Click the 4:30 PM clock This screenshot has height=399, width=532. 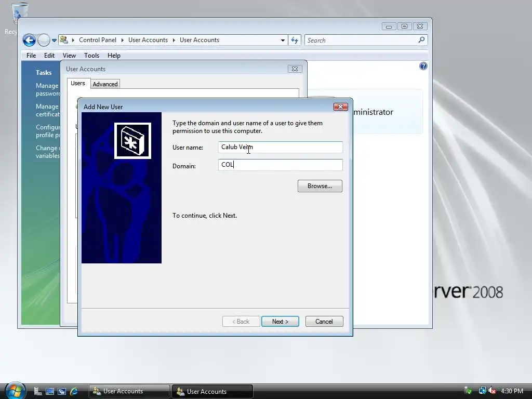(512, 391)
